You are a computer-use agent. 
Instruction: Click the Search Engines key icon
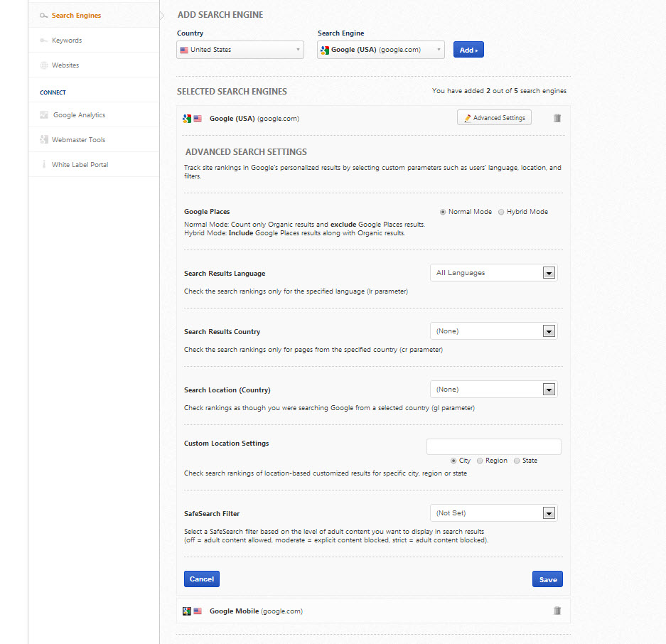[x=44, y=16]
